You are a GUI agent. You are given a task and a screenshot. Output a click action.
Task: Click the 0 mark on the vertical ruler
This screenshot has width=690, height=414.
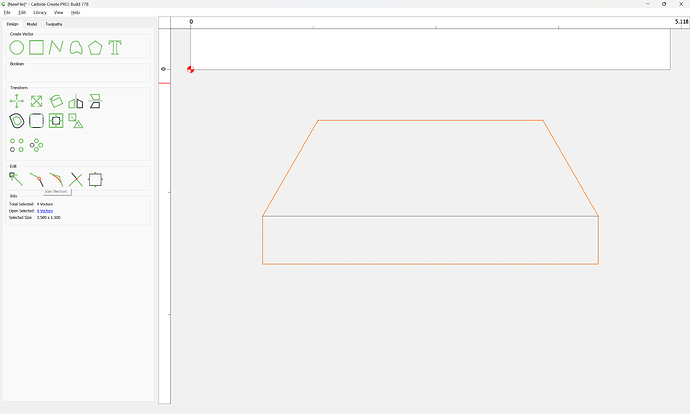[163, 69]
